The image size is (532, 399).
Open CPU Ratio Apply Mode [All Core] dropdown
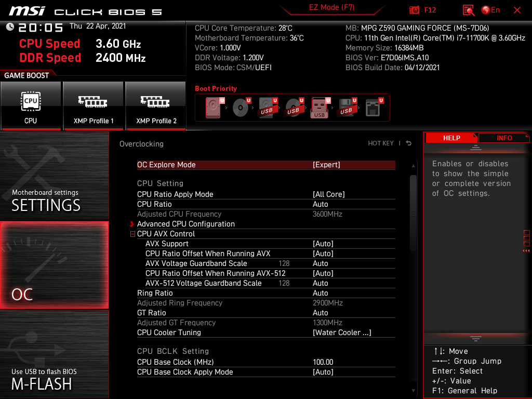[266, 194]
